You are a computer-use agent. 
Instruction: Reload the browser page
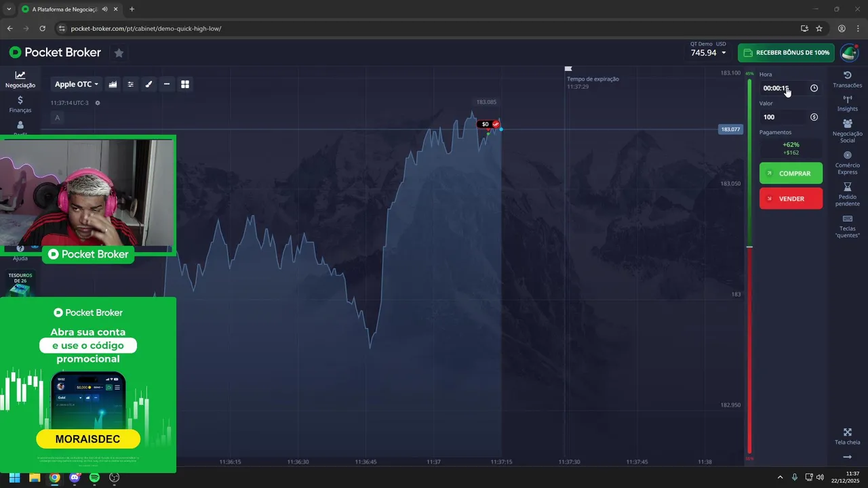point(42,28)
